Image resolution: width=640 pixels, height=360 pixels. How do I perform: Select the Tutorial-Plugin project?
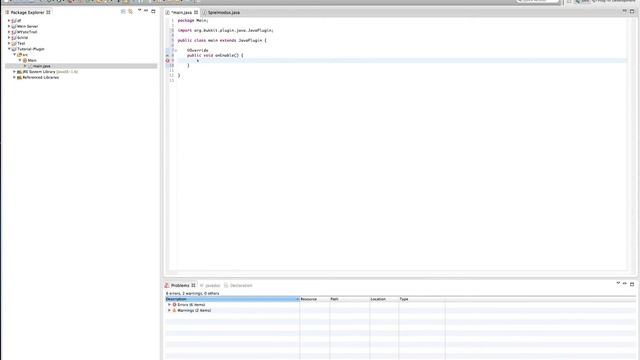(31, 49)
